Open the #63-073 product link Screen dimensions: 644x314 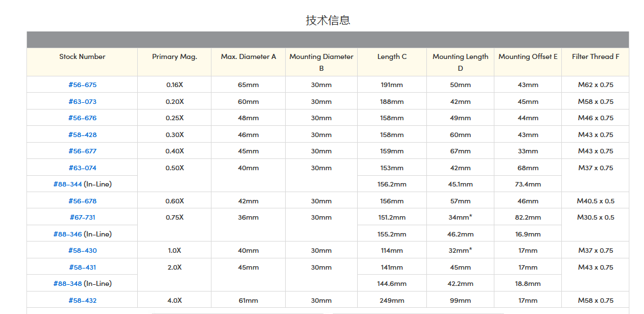coord(82,102)
